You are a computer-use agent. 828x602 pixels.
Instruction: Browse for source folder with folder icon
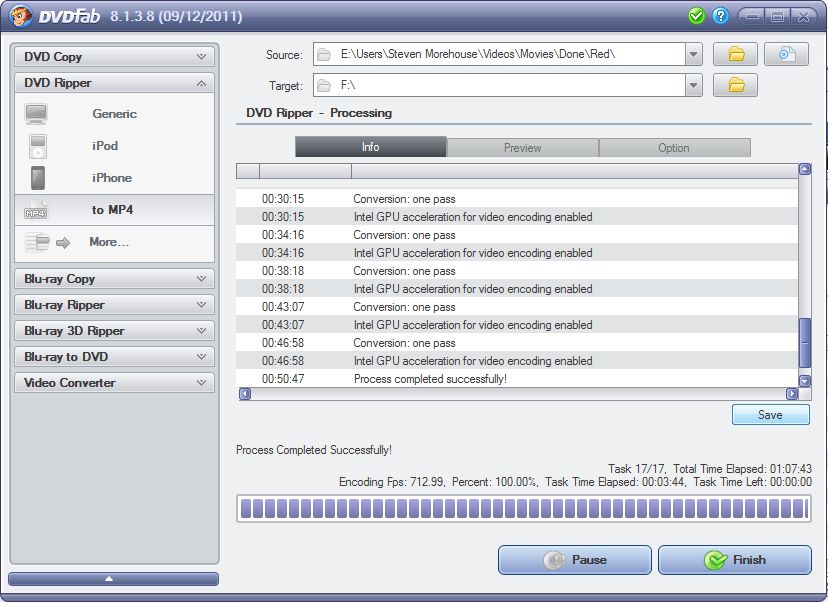pos(735,54)
